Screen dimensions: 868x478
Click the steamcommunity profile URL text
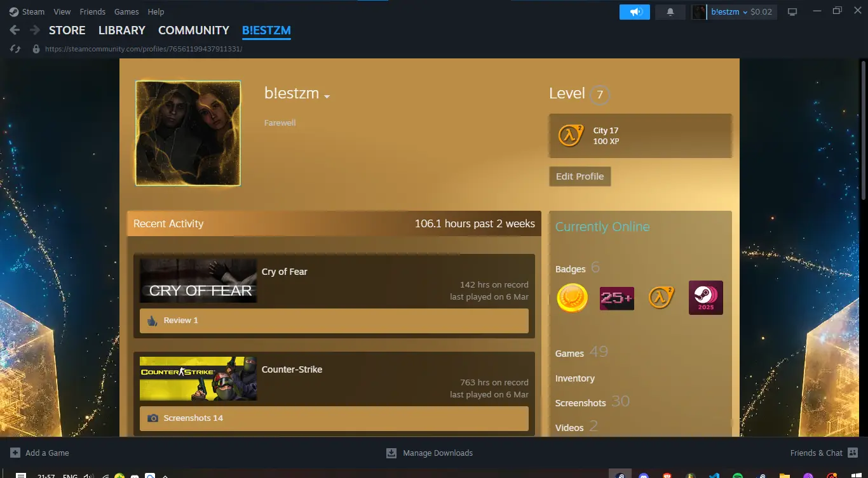[x=144, y=49]
